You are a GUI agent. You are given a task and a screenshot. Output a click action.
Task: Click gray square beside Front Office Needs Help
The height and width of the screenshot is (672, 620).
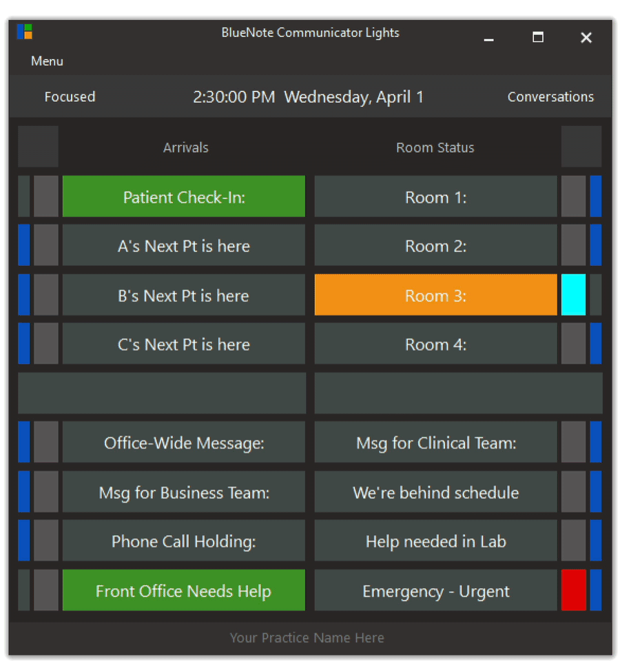pos(46,591)
